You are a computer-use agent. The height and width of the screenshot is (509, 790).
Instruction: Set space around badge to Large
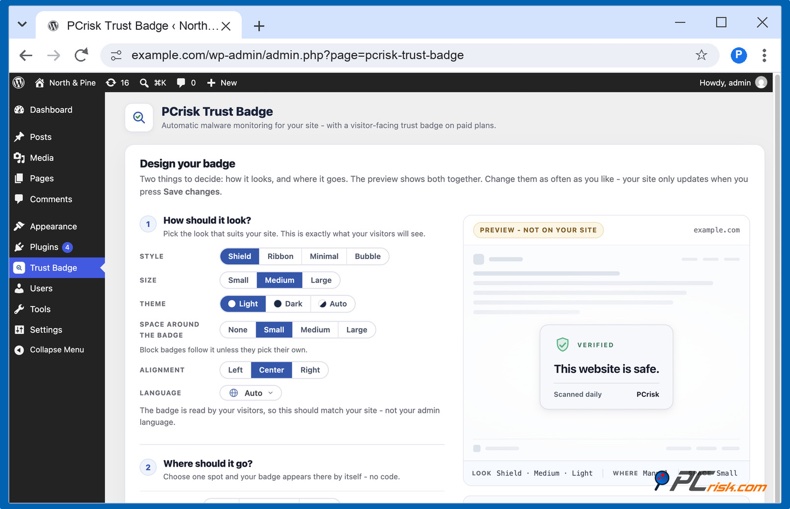click(x=357, y=330)
